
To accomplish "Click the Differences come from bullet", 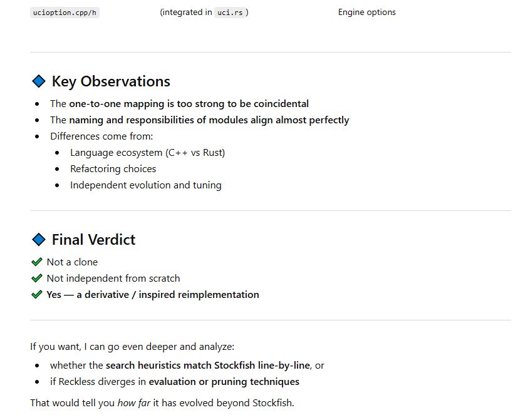I will pos(101,136).
